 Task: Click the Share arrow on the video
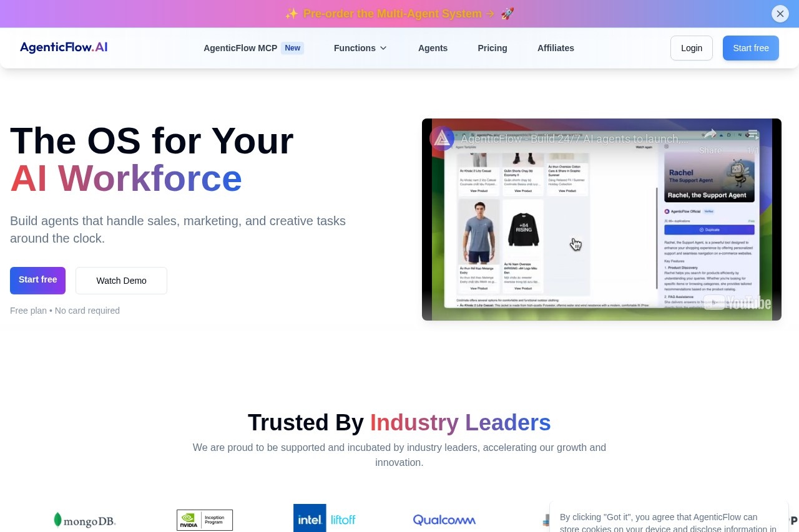point(710,135)
